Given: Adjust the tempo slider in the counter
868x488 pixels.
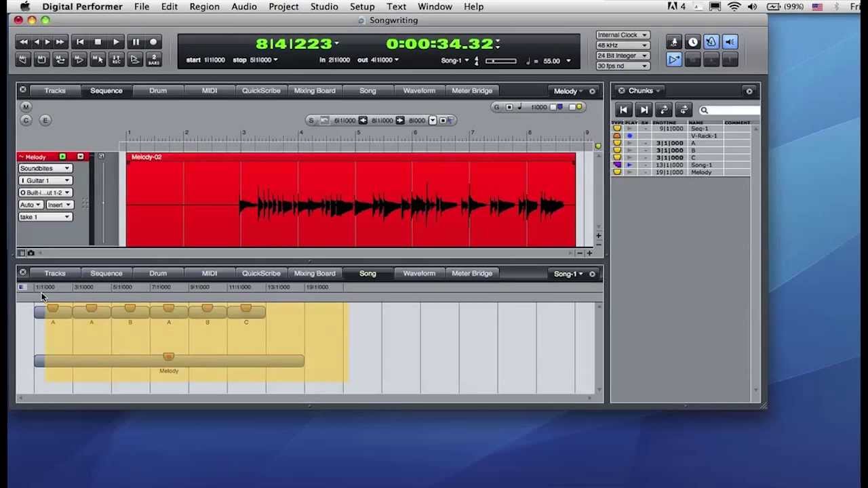Looking at the screenshot, I should 500,61.
